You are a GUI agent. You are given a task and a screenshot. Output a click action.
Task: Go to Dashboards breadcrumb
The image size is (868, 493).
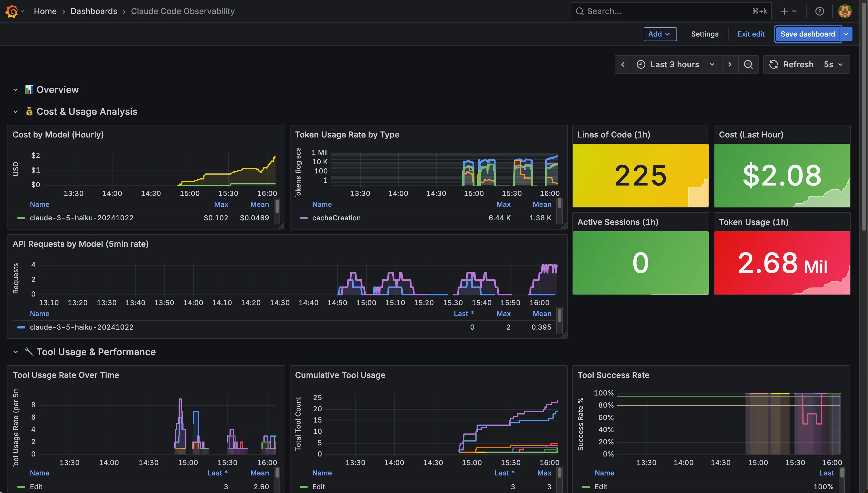coord(94,11)
